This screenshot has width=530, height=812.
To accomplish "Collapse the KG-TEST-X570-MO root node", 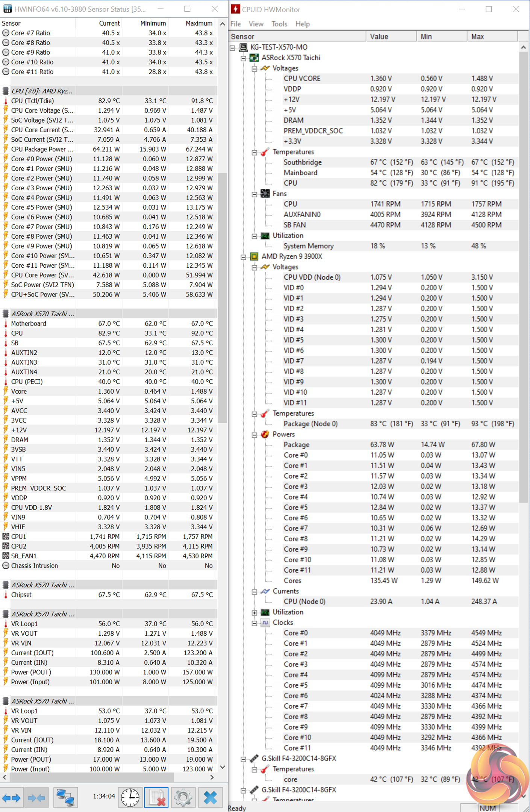I will click(x=233, y=47).
